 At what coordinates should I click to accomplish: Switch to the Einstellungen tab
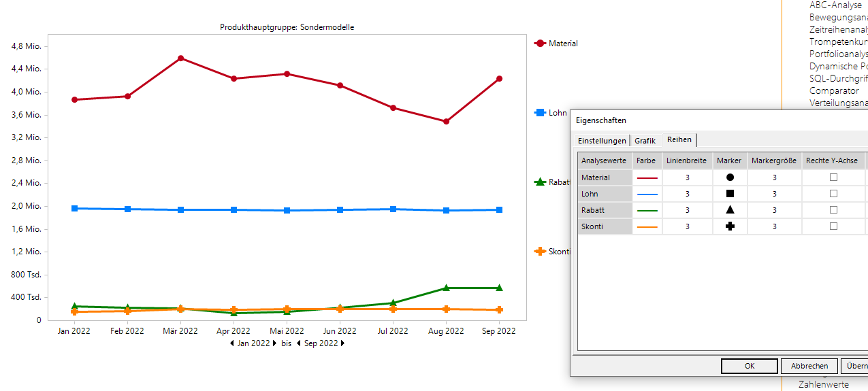pyautogui.click(x=602, y=141)
